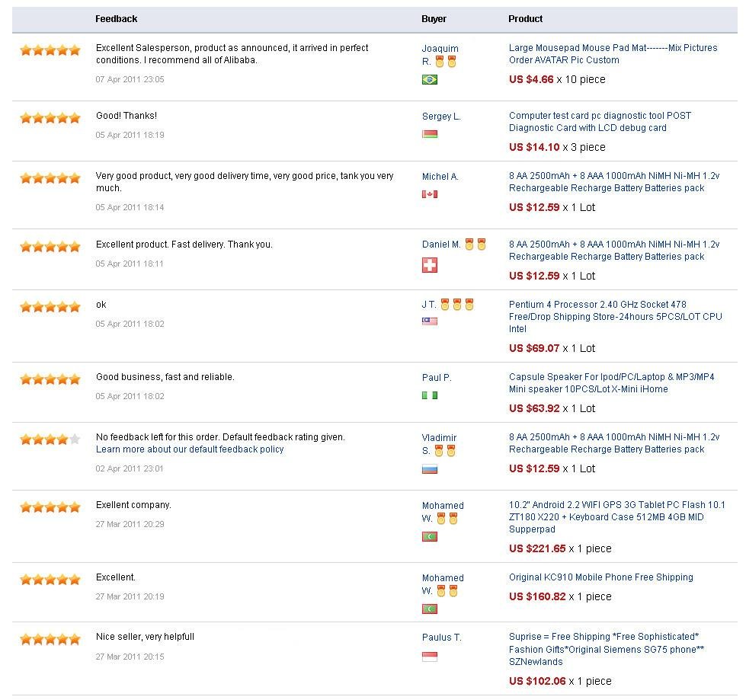Click Brazil flag under Joaquim R.

(430, 79)
